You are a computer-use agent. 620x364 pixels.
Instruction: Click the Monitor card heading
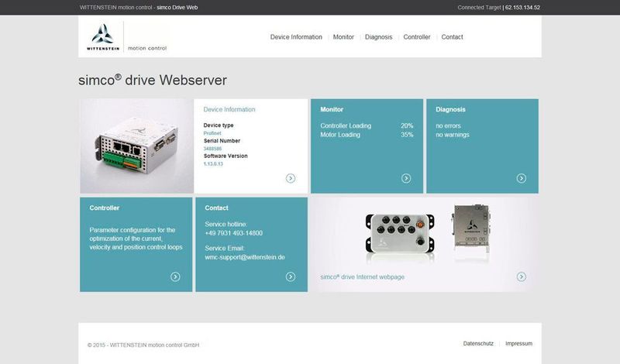332,109
